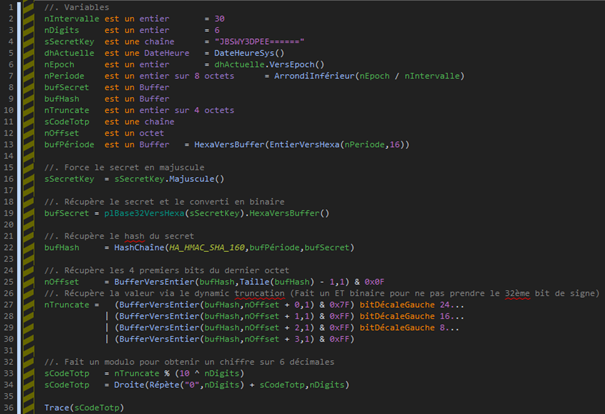The height and width of the screenshot is (414, 605).
Task: Click the VersEpoch() method call
Action: click(297, 64)
